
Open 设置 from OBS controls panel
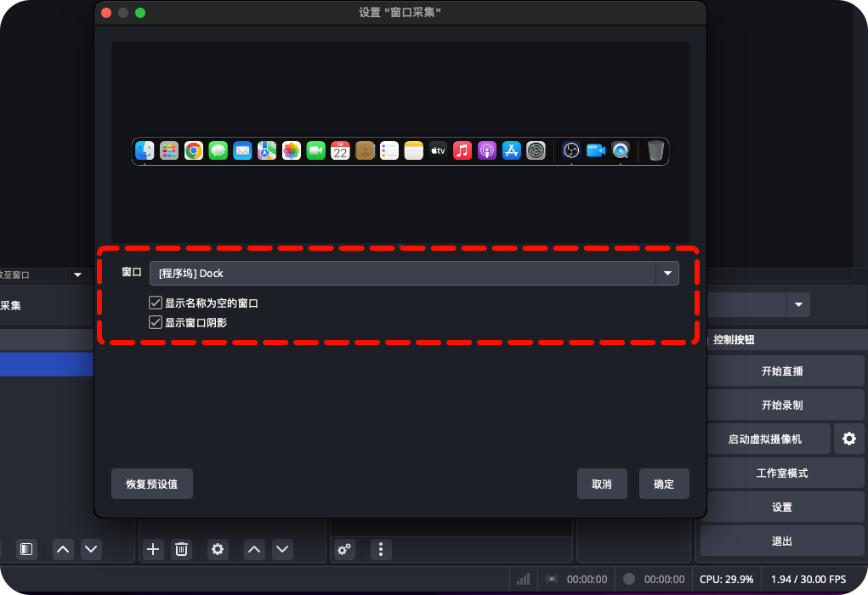coord(782,507)
